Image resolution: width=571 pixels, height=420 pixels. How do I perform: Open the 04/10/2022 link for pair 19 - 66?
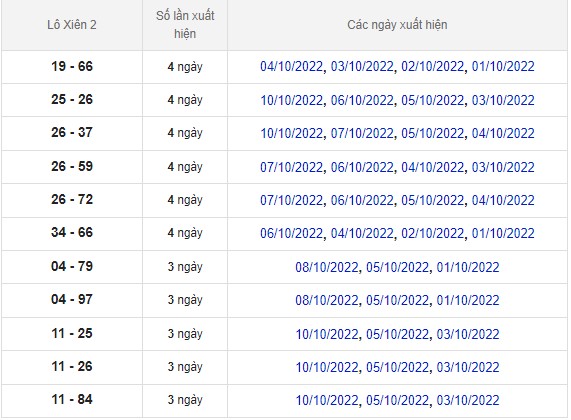(291, 67)
